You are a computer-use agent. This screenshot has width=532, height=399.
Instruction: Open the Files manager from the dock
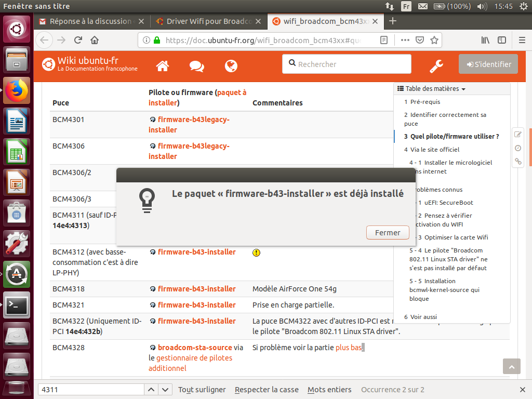pyautogui.click(x=17, y=60)
